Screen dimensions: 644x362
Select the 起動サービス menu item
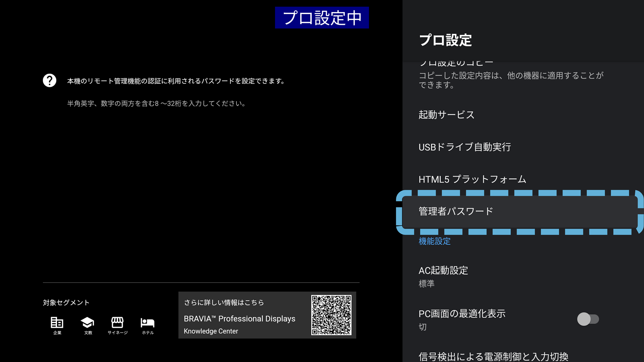tap(446, 115)
